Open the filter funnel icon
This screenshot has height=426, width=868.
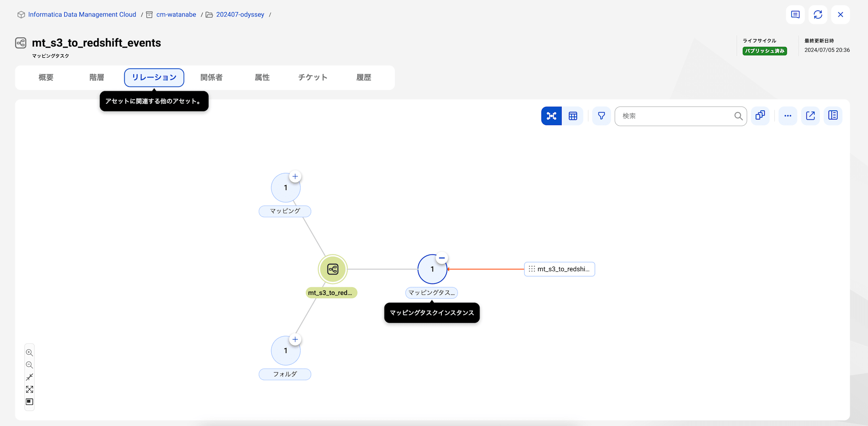pos(602,116)
